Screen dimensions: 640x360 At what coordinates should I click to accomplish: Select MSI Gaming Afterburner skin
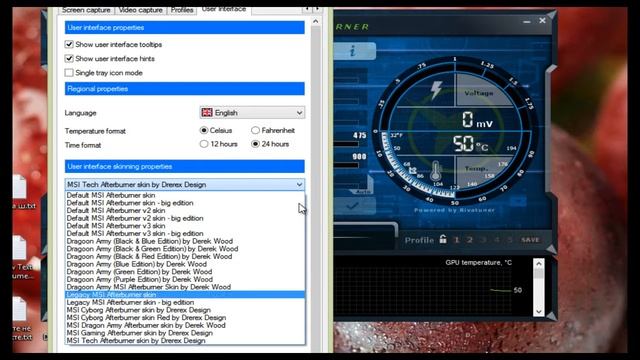(185, 333)
